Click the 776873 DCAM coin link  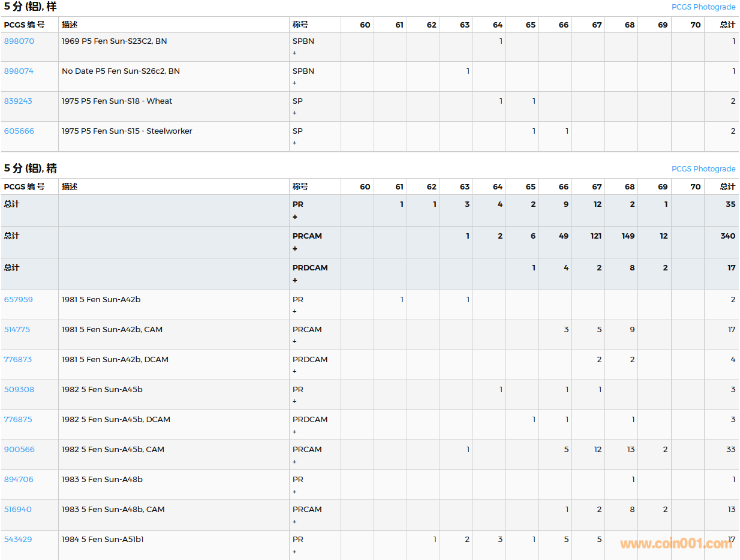[18, 360]
